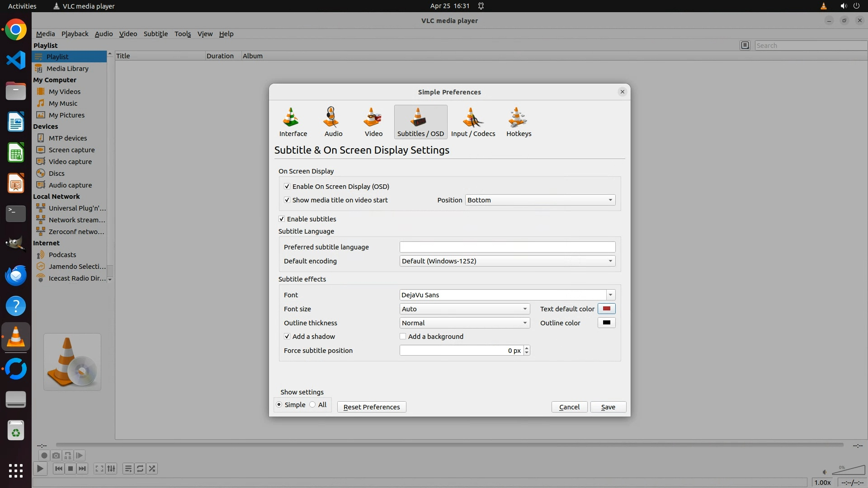The height and width of the screenshot is (488, 868).
Task: Check Add a background option
Action: tap(403, 336)
